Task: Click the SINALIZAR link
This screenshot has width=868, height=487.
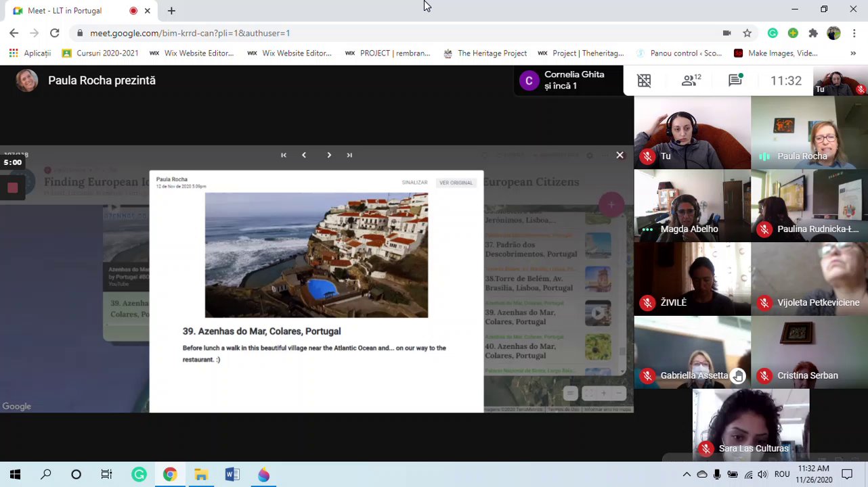Action: tap(414, 183)
